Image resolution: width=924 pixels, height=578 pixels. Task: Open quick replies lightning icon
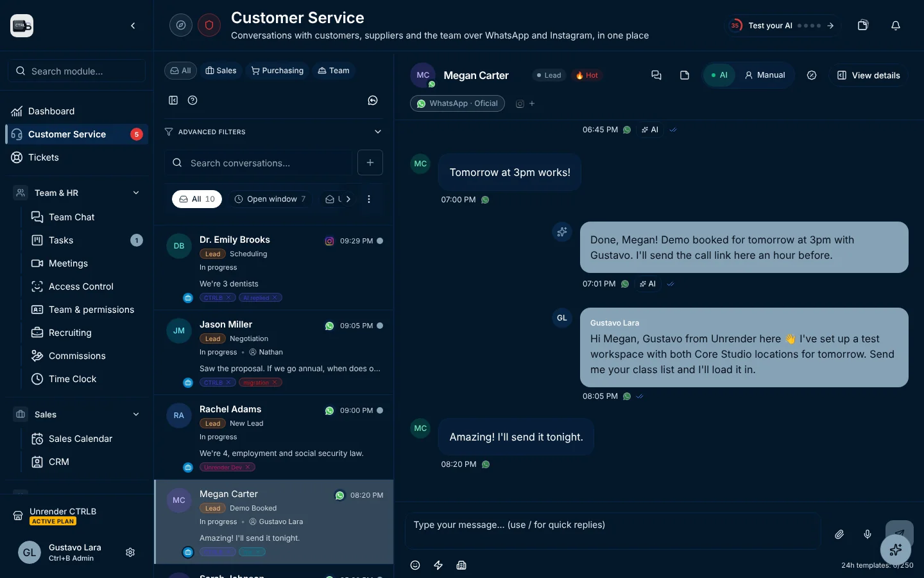(x=438, y=565)
